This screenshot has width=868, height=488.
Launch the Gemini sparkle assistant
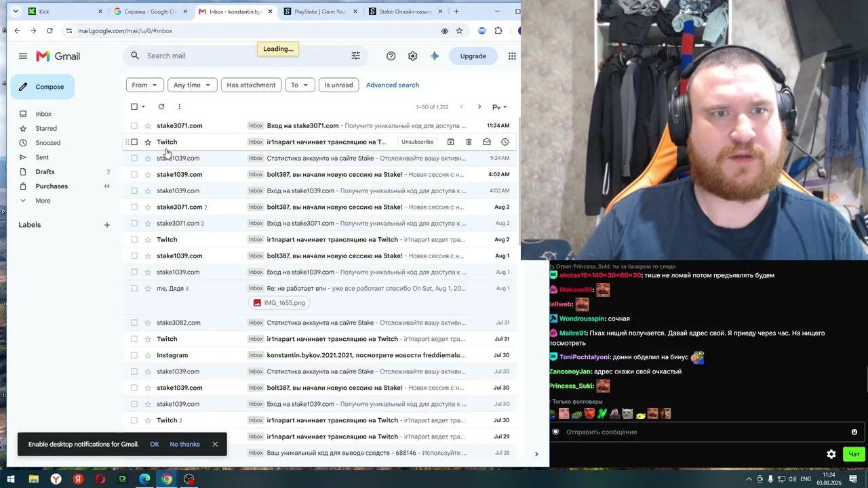(435, 56)
